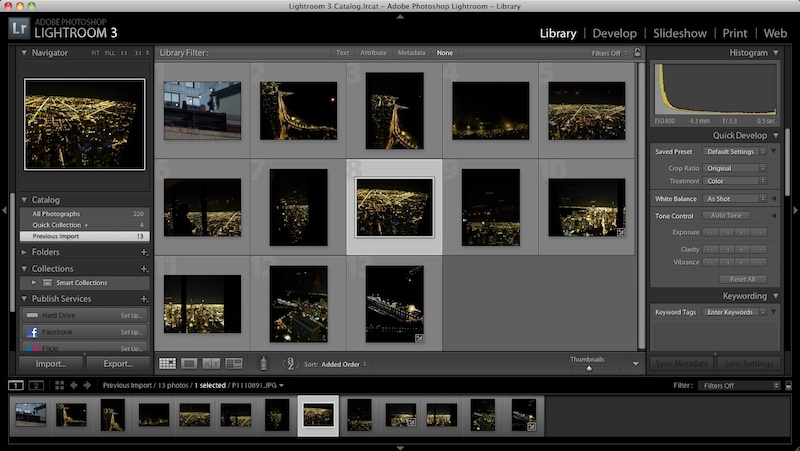Toggle the second monitor display button
The image size is (800, 451).
35,385
